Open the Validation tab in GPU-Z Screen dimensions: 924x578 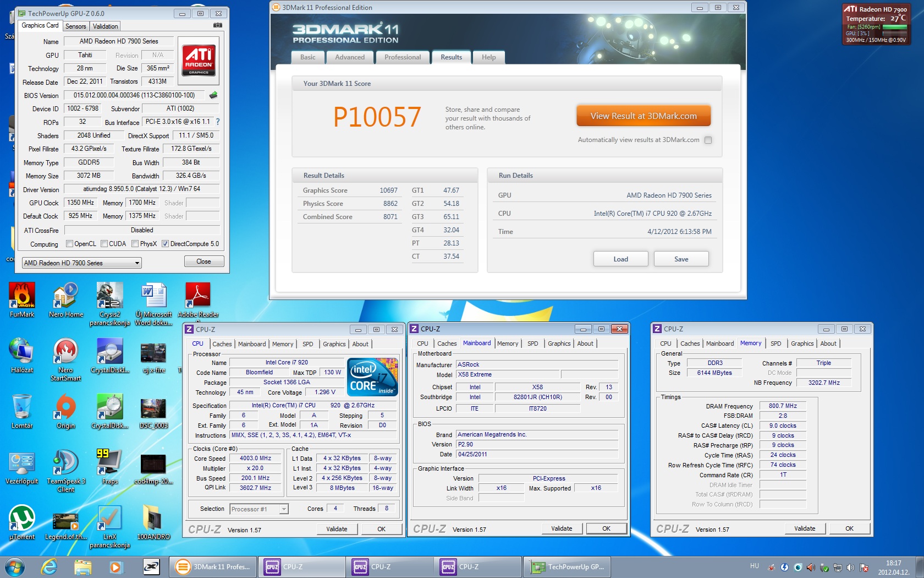tap(105, 26)
